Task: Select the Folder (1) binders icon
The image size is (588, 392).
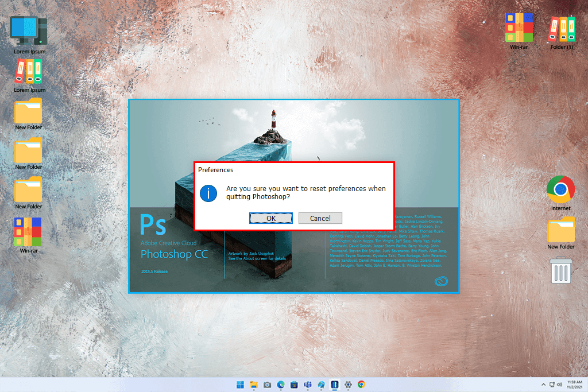Action: pyautogui.click(x=562, y=32)
